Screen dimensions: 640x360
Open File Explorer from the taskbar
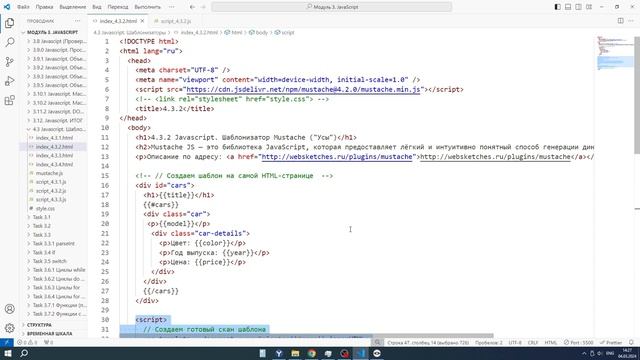[x=296, y=353]
